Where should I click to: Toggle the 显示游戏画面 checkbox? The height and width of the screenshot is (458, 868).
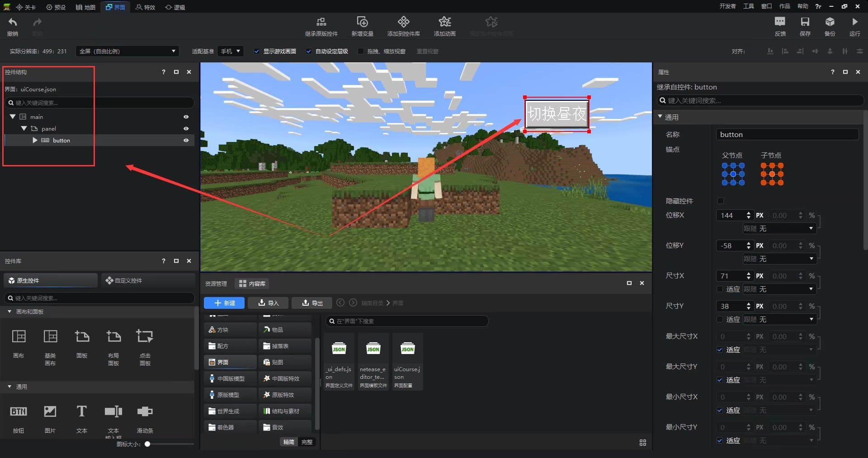pyautogui.click(x=257, y=52)
